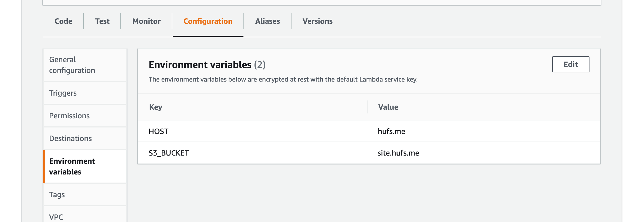Select Triggers in the sidebar

pos(63,93)
